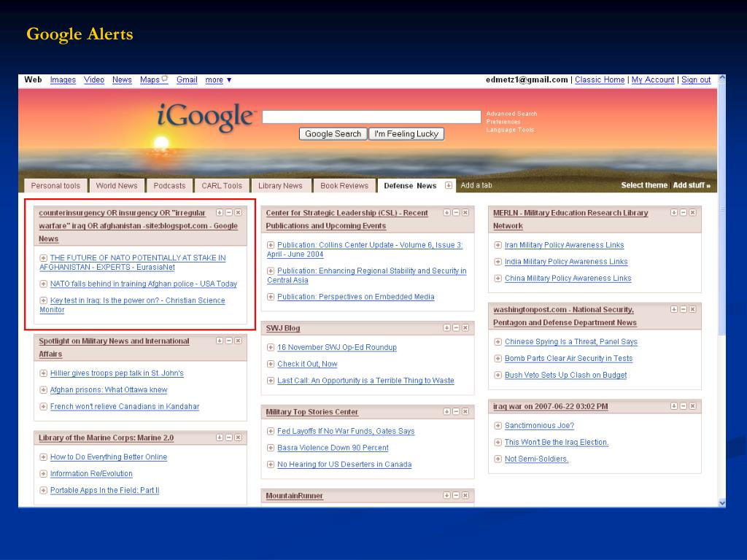
Task: Switch to the Personal tools tab
Action: tap(55, 186)
